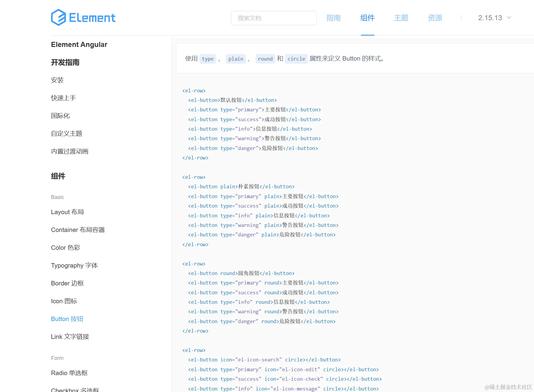Click the type="primary" plain code line
534x392 pixels.
263,196
